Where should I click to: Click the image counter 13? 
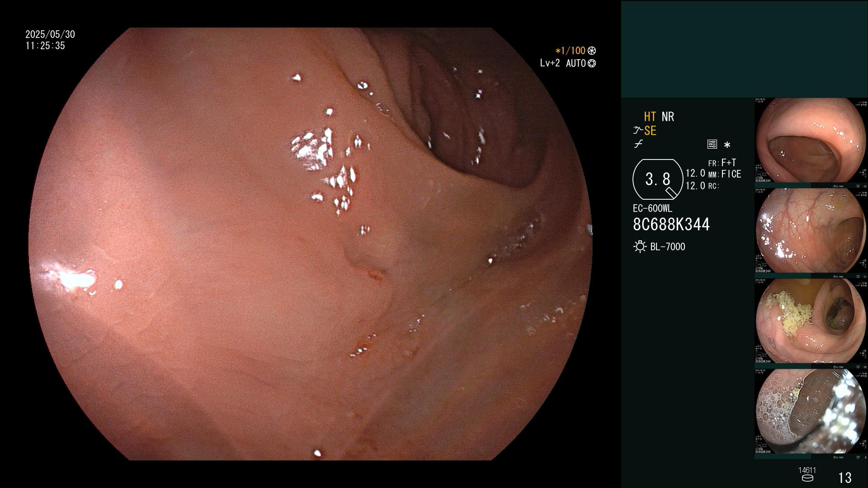pyautogui.click(x=845, y=478)
